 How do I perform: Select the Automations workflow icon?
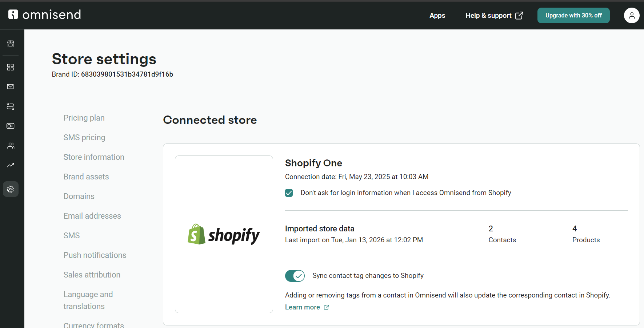(11, 106)
